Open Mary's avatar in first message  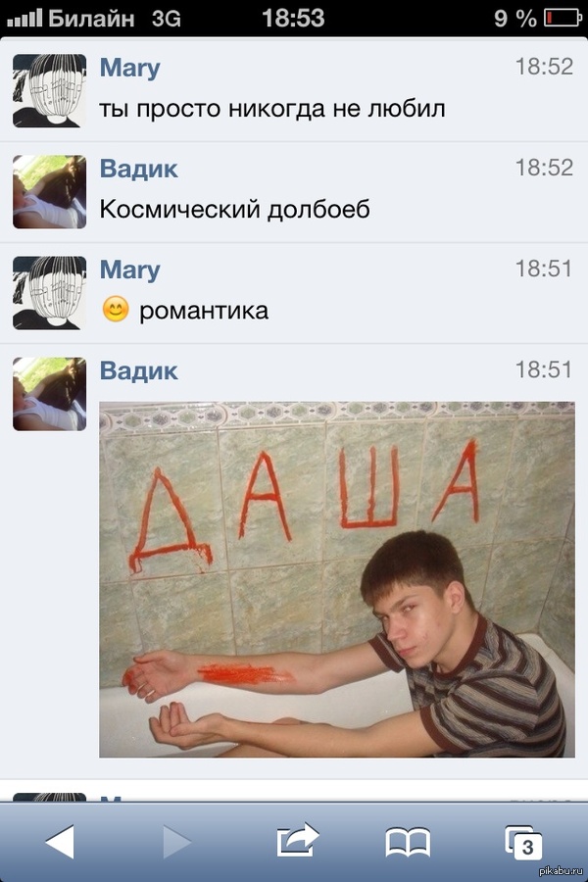click(50, 90)
